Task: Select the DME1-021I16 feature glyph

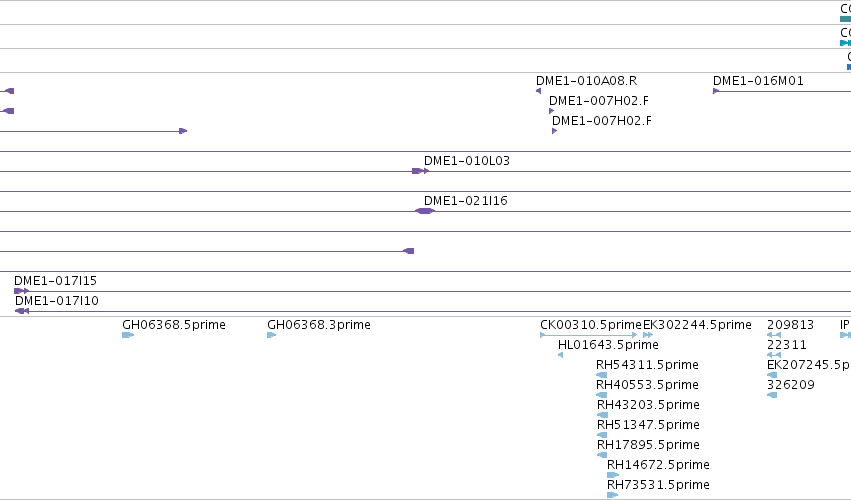Action: click(x=425, y=211)
